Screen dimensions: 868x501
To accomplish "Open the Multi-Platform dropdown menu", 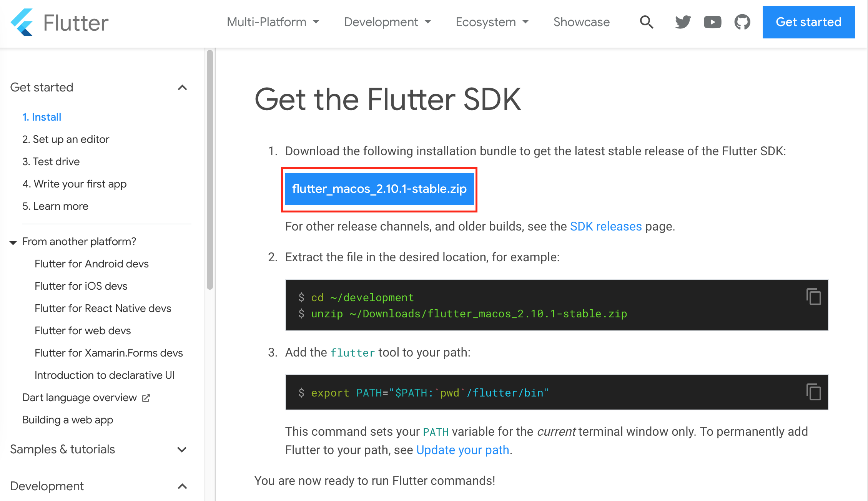I will point(273,22).
